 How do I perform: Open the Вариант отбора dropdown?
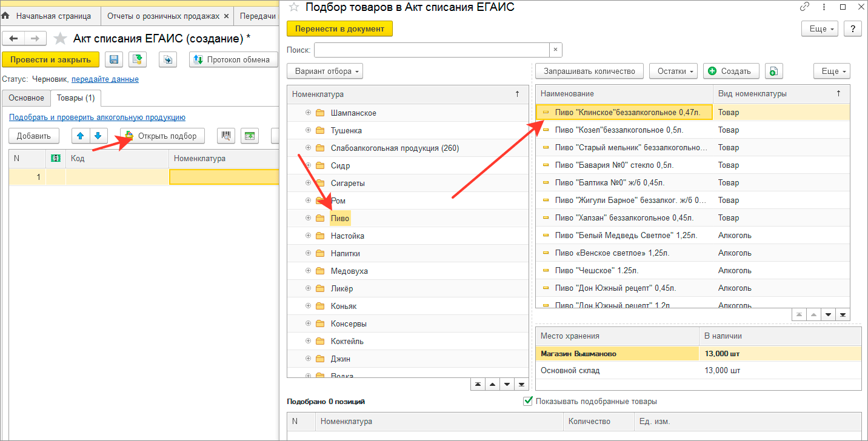(325, 71)
